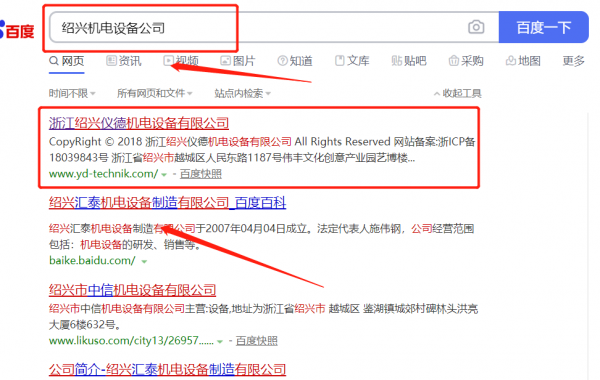
Task: Click the www.likuso.com/city13/26957 URL
Action: click(131, 340)
